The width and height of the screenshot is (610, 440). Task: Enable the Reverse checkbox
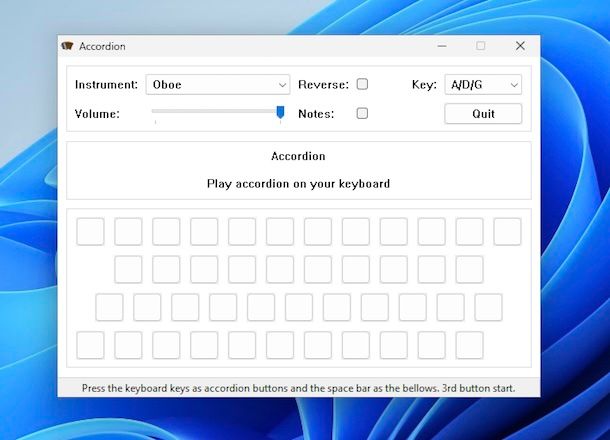(x=362, y=84)
